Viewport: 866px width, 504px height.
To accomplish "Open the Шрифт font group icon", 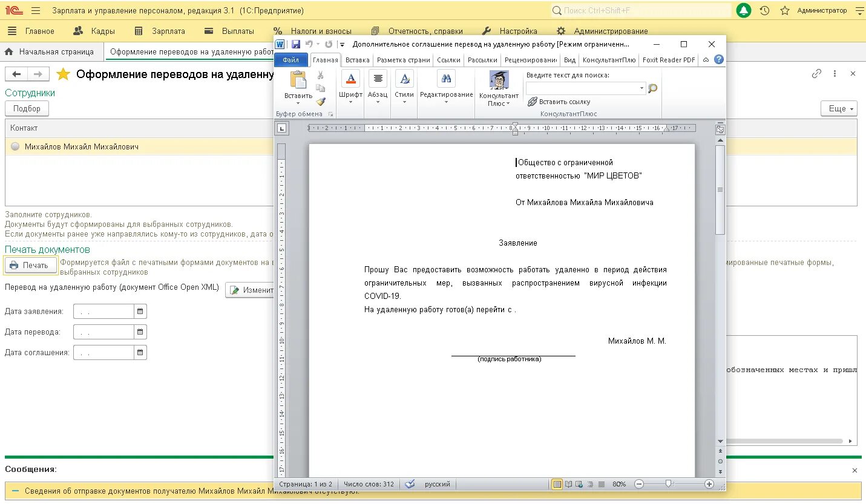I will [x=350, y=79].
